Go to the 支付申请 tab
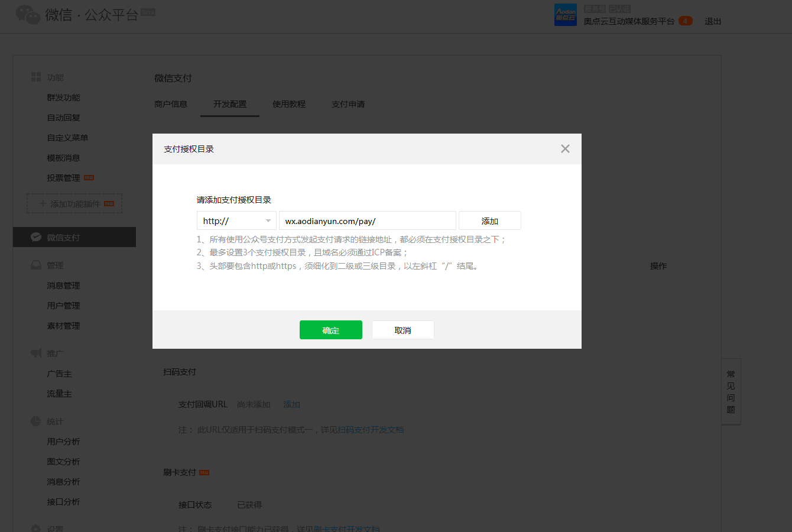Viewport: 792px width, 532px height. (348, 104)
